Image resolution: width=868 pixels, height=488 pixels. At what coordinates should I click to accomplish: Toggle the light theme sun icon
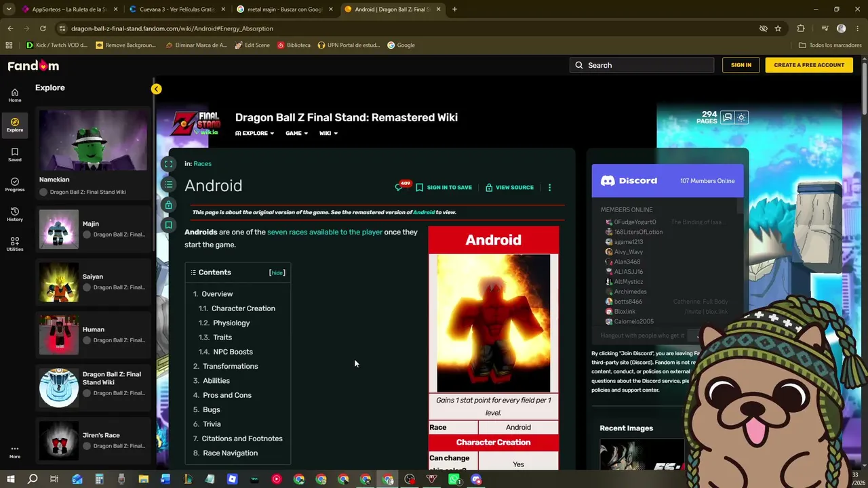(741, 117)
